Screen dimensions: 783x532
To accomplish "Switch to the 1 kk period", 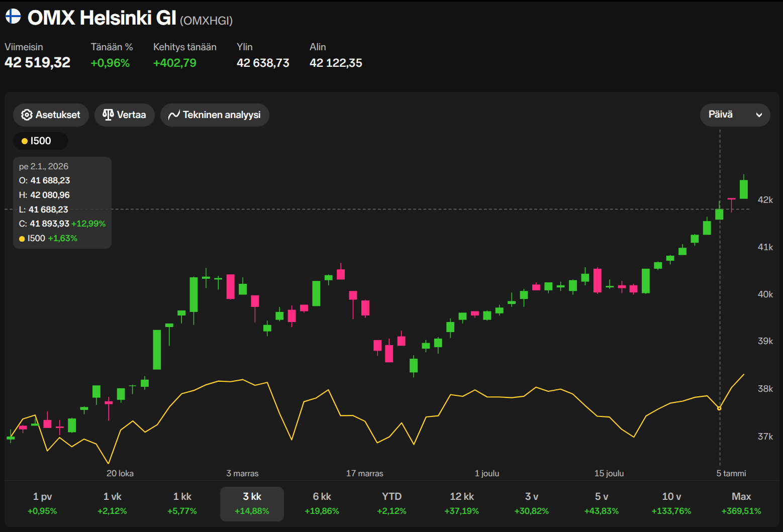I will pos(182,503).
